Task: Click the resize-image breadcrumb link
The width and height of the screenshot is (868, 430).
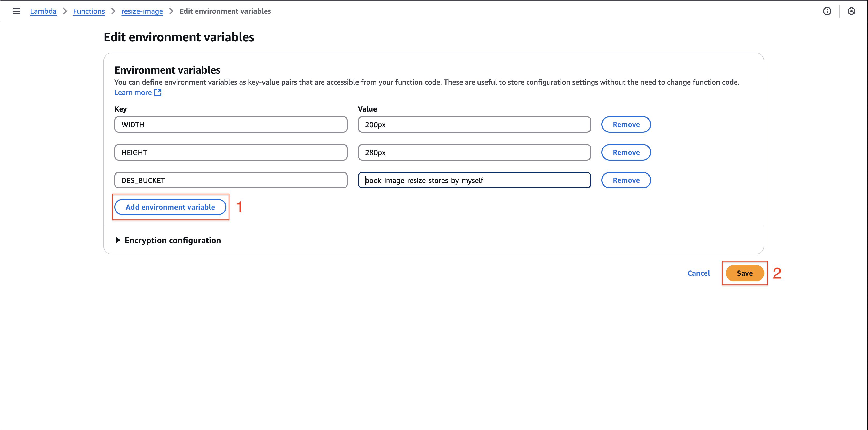Action: pos(142,11)
